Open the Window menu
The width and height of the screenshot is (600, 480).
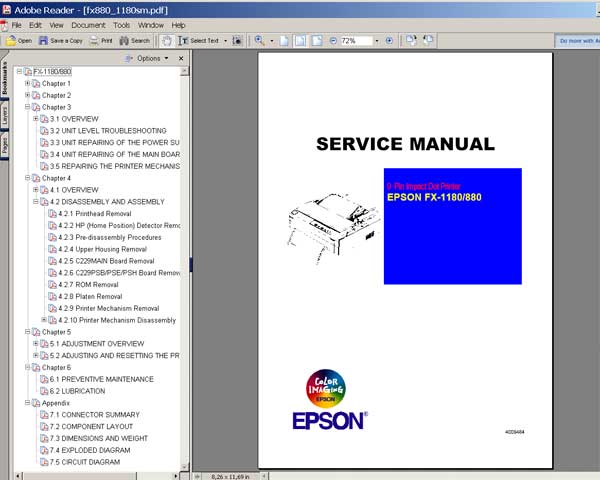coord(151,25)
